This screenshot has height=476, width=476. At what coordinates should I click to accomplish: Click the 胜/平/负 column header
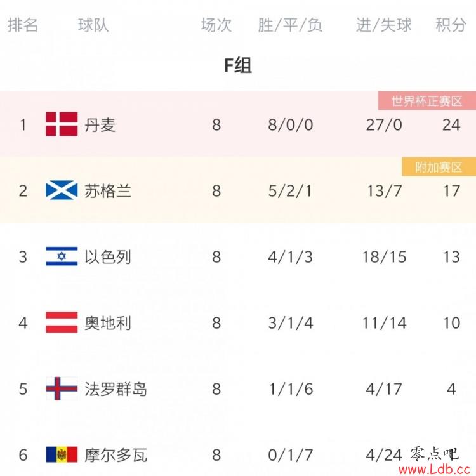point(290,25)
